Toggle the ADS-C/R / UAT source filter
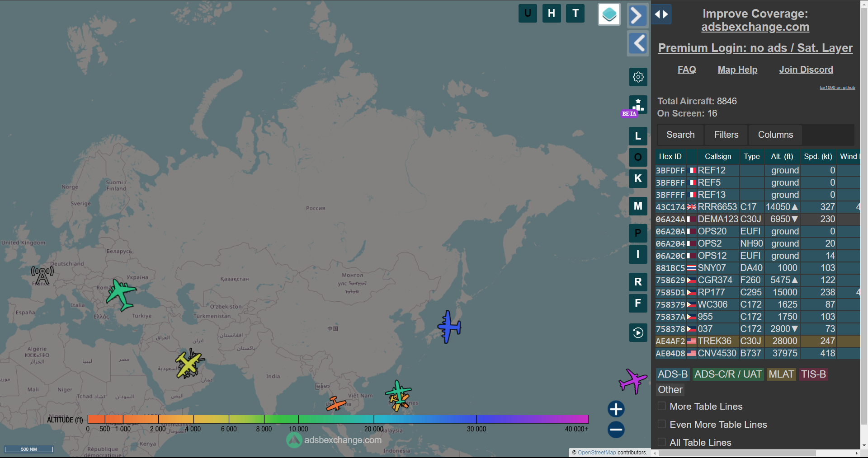Image resolution: width=868 pixels, height=458 pixels. 728,374
